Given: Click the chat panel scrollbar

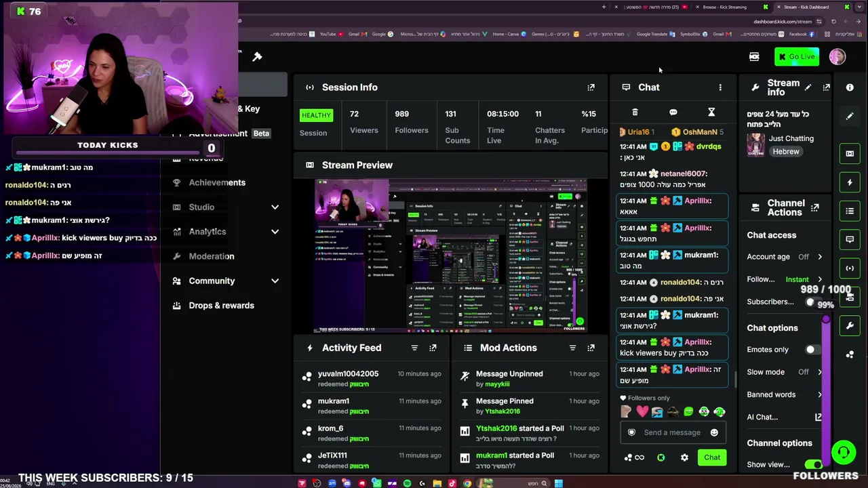Looking at the screenshot, I should [736, 380].
